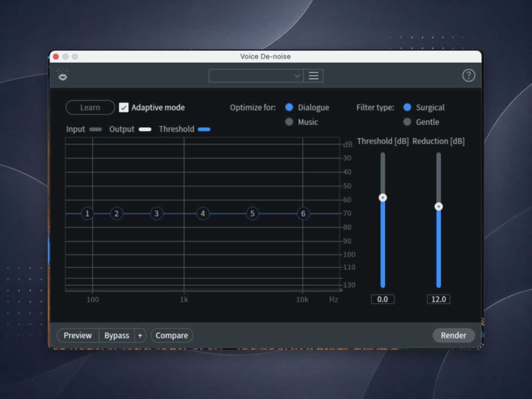
Task: Click the Threshold legend label
Action: (176, 129)
